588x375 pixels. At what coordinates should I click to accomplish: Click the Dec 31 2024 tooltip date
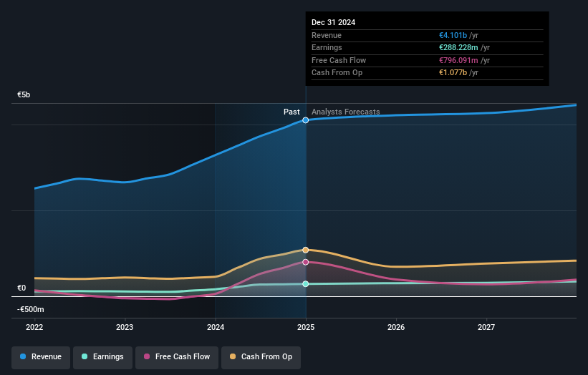click(x=333, y=22)
